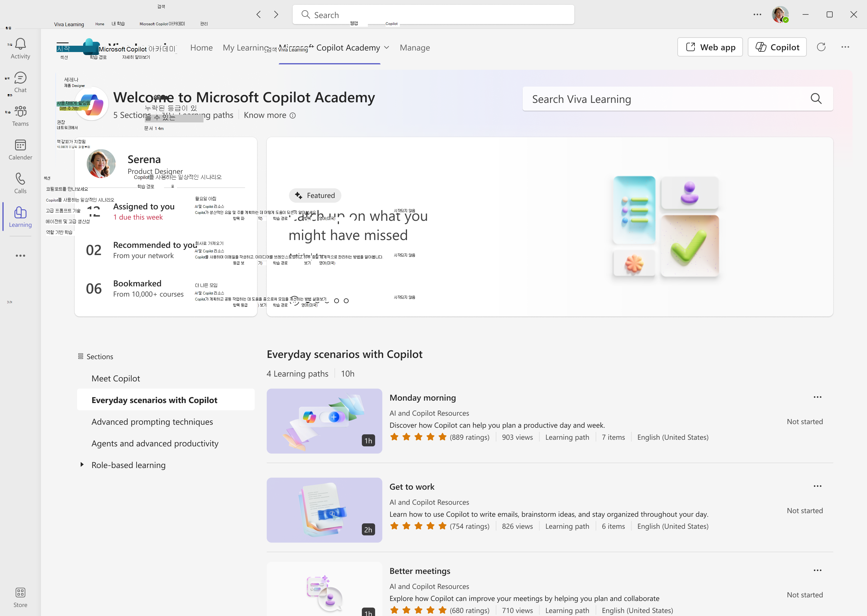Expand the Role-based learning section
The image size is (867, 616).
[x=82, y=464]
